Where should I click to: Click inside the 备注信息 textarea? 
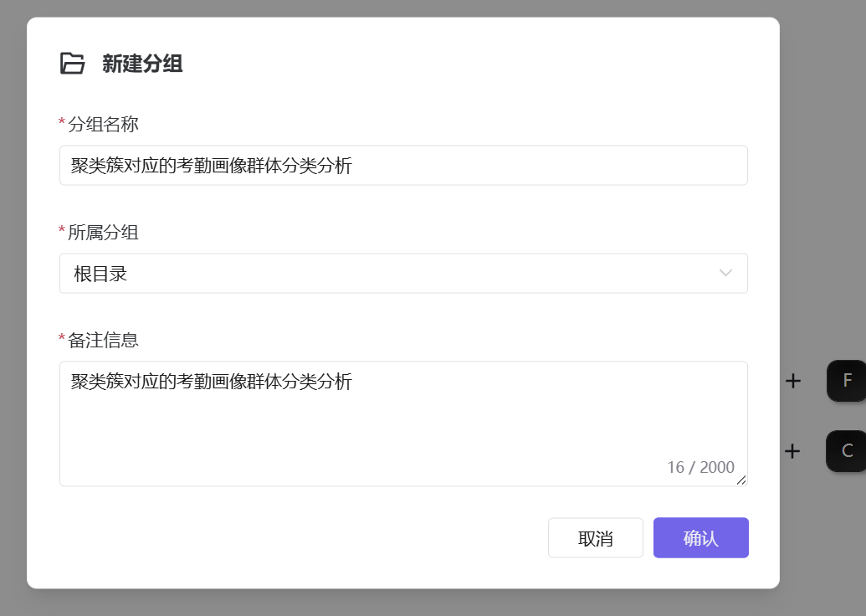click(x=404, y=423)
